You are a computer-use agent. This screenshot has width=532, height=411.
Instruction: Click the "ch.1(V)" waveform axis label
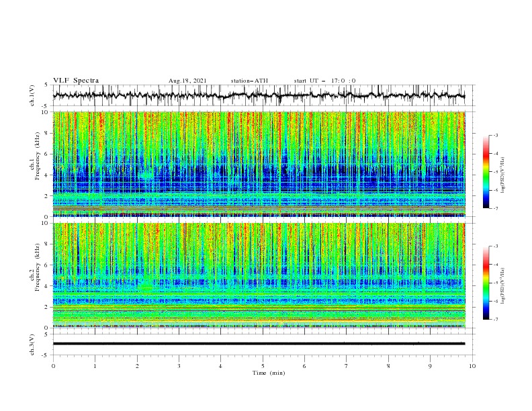tap(32, 95)
